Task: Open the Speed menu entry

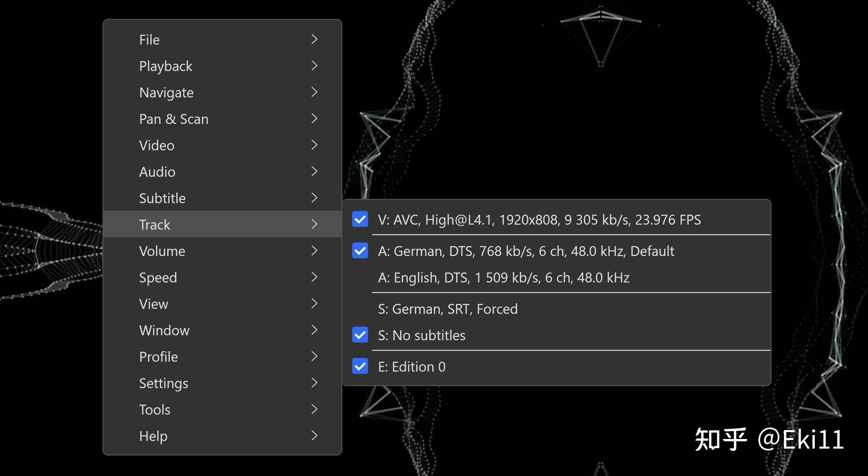Action: click(158, 277)
